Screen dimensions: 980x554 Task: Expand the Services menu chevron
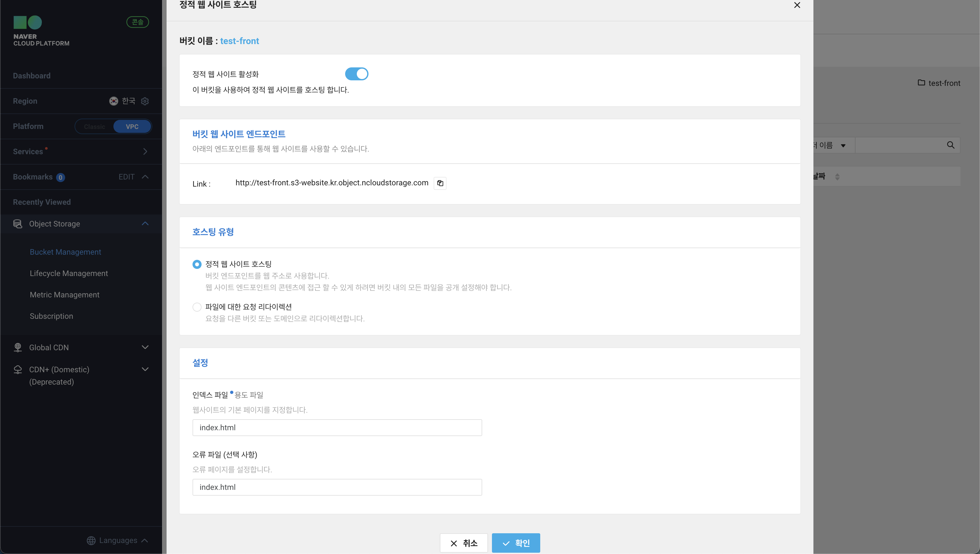tap(145, 151)
